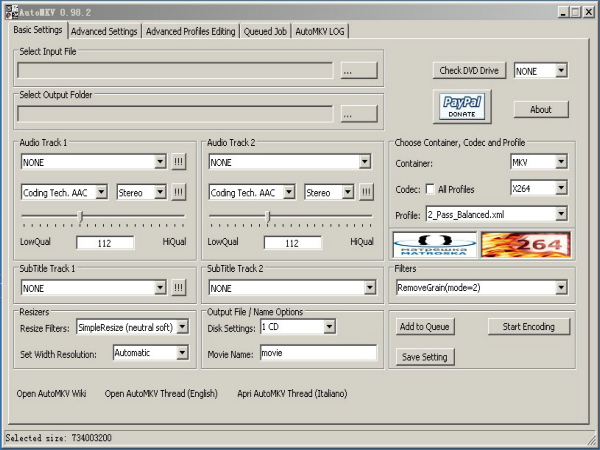Browse for output folder with '...' button
600x450 pixels.
pos(359,114)
